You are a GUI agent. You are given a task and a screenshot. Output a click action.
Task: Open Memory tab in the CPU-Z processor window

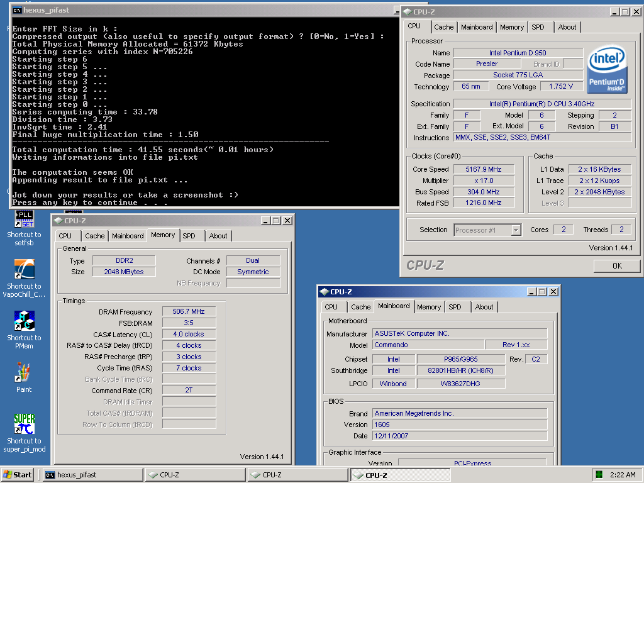[512, 27]
